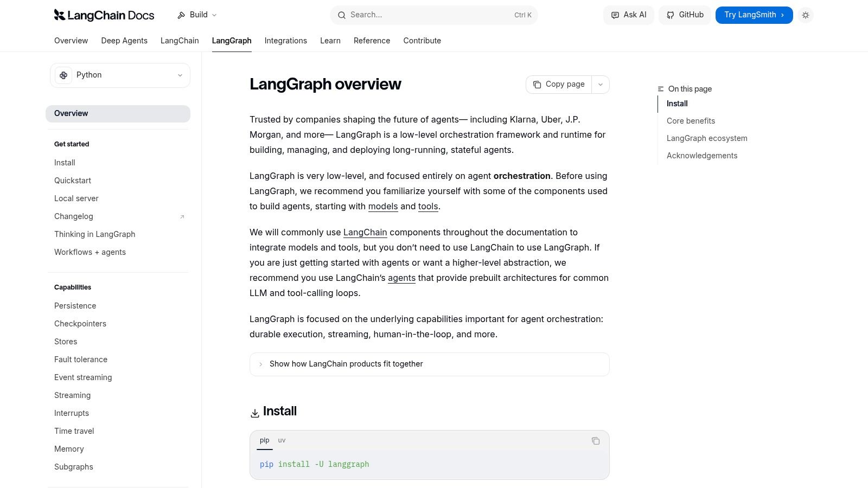
Task: Click the chat icon on Ask AI
Action: tap(615, 15)
